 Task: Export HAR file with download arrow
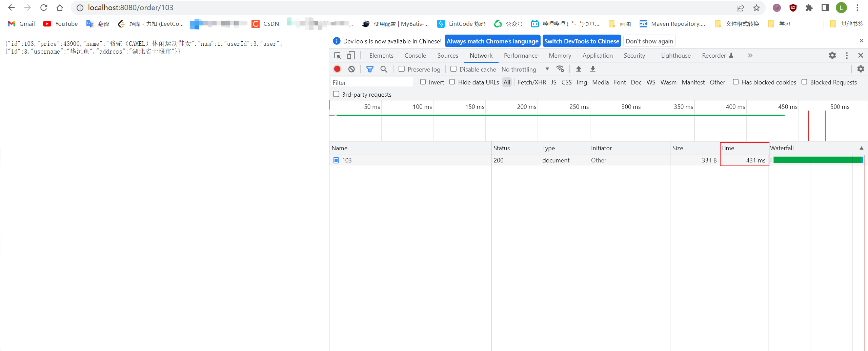tap(593, 69)
